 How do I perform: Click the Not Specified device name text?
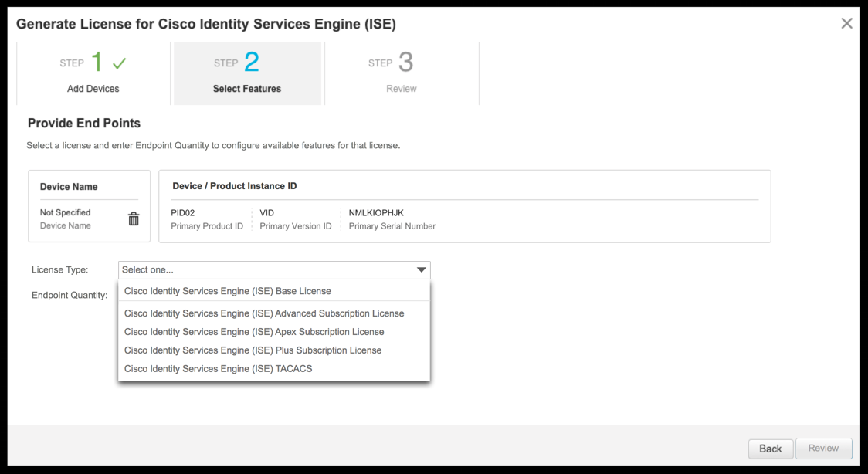pyautogui.click(x=65, y=212)
